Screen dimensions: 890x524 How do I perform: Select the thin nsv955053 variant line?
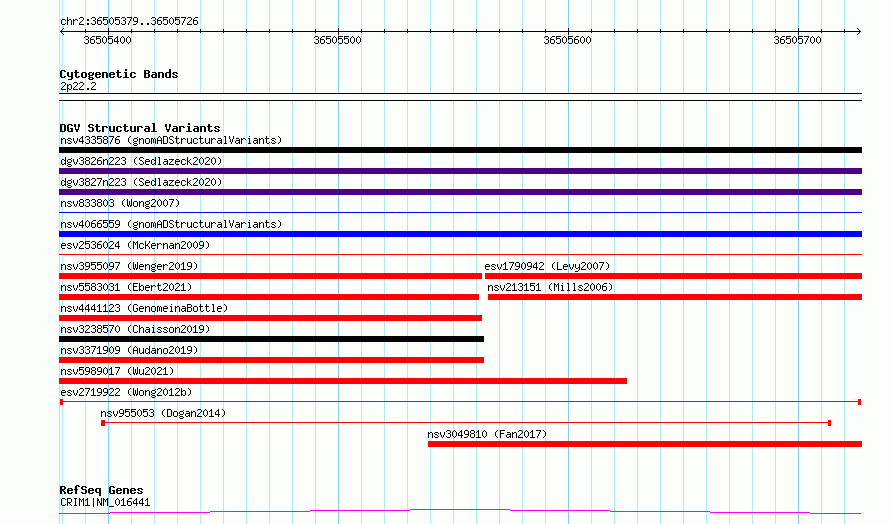466,423
